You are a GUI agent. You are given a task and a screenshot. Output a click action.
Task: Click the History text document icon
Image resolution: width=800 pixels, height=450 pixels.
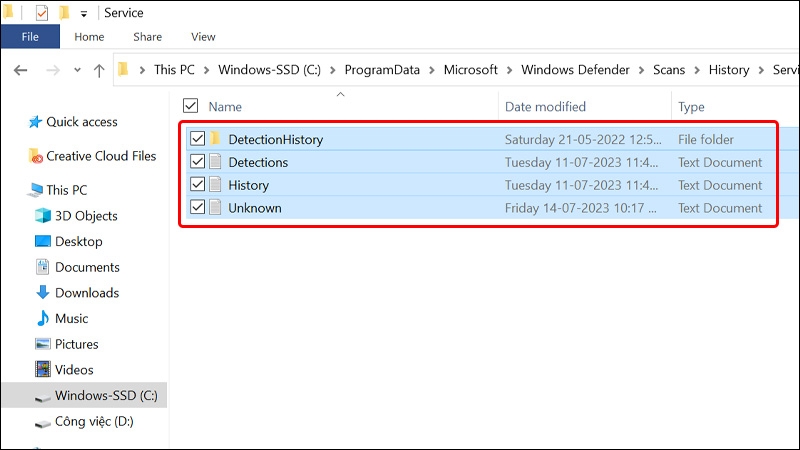click(215, 184)
